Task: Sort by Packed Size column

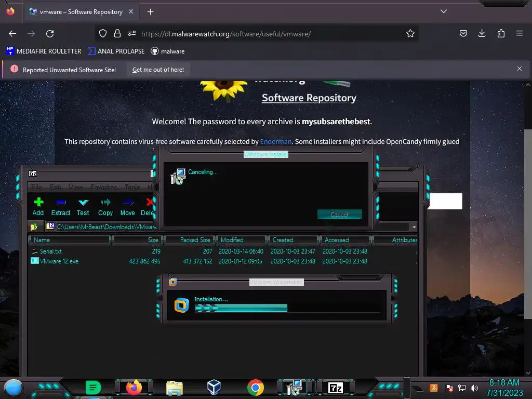Action: coord(190,240)
